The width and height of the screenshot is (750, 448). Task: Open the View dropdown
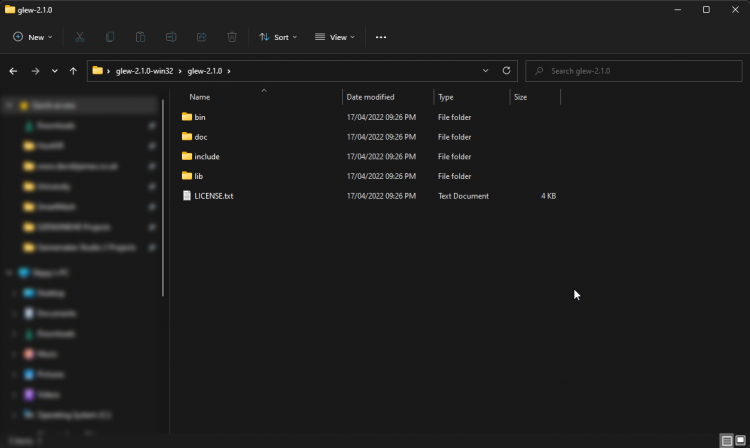pos(335,37)
